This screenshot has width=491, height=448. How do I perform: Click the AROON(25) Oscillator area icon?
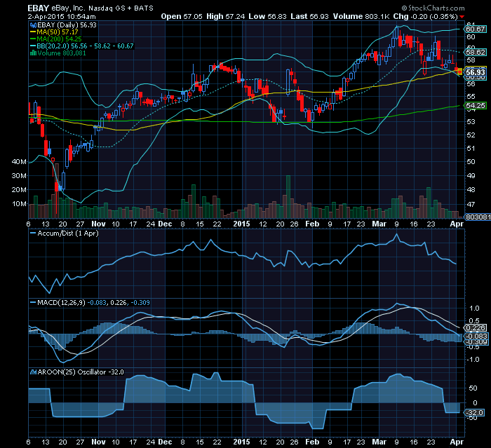(x=33, y=372)
